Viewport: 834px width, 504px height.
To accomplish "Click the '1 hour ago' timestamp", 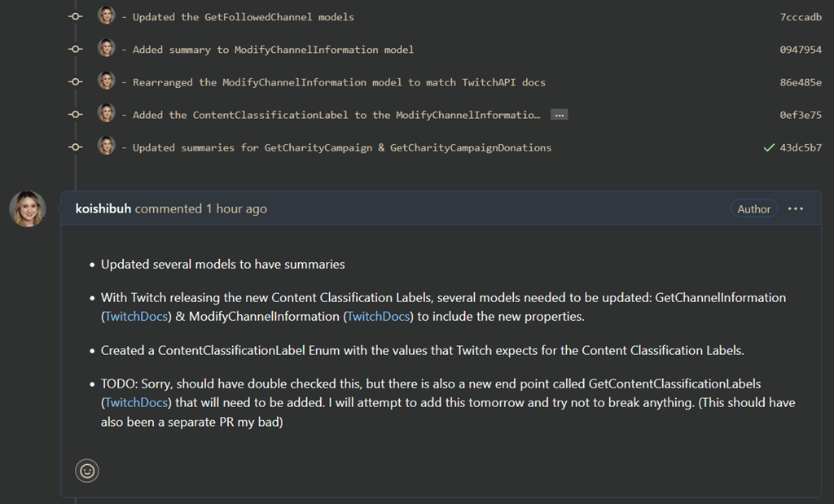I will 237,209.
